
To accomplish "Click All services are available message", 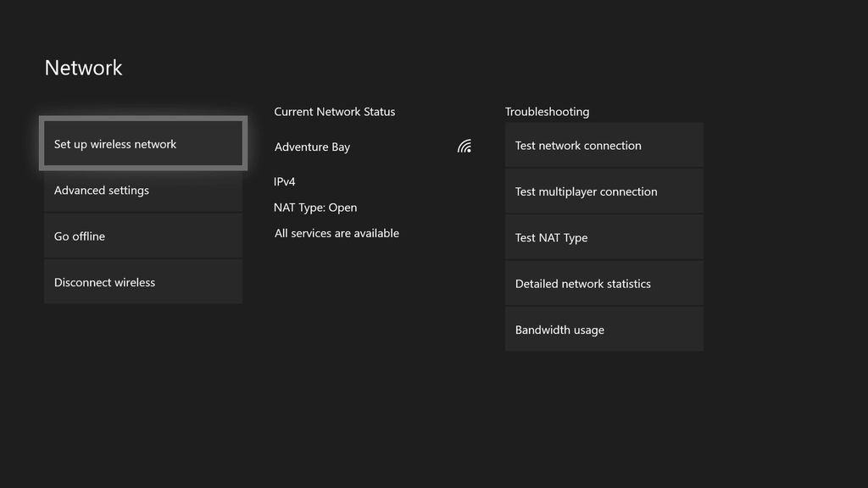I will [336, 232].
